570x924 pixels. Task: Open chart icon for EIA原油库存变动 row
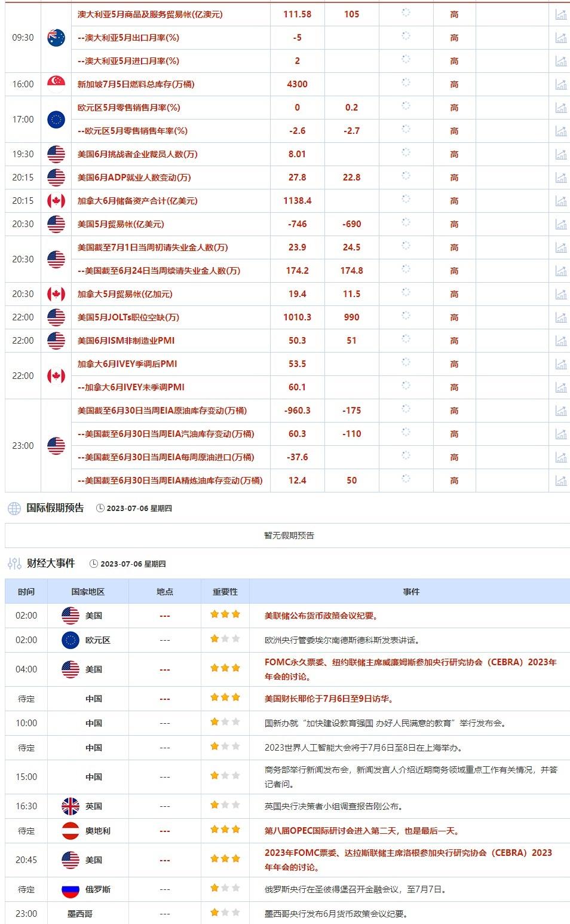point(561,411)
